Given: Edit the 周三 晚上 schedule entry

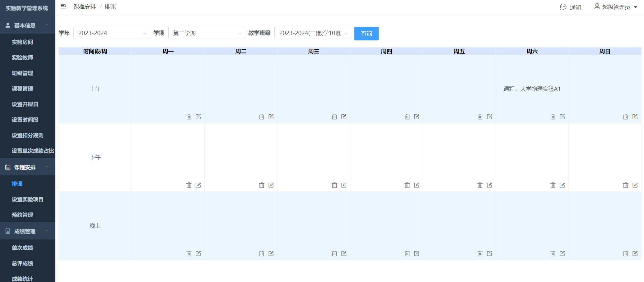Looking at the screenshot, I should (x=344, y=253).
